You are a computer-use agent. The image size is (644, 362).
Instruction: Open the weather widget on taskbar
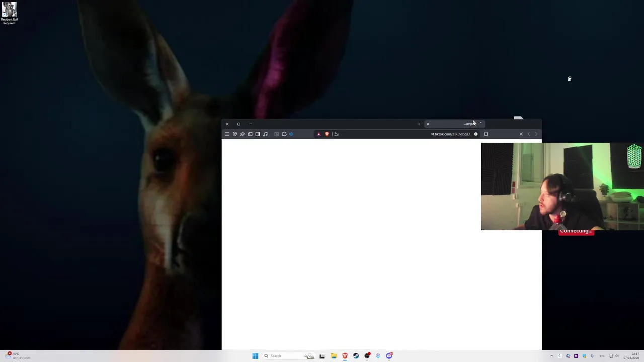click(17, 356)
